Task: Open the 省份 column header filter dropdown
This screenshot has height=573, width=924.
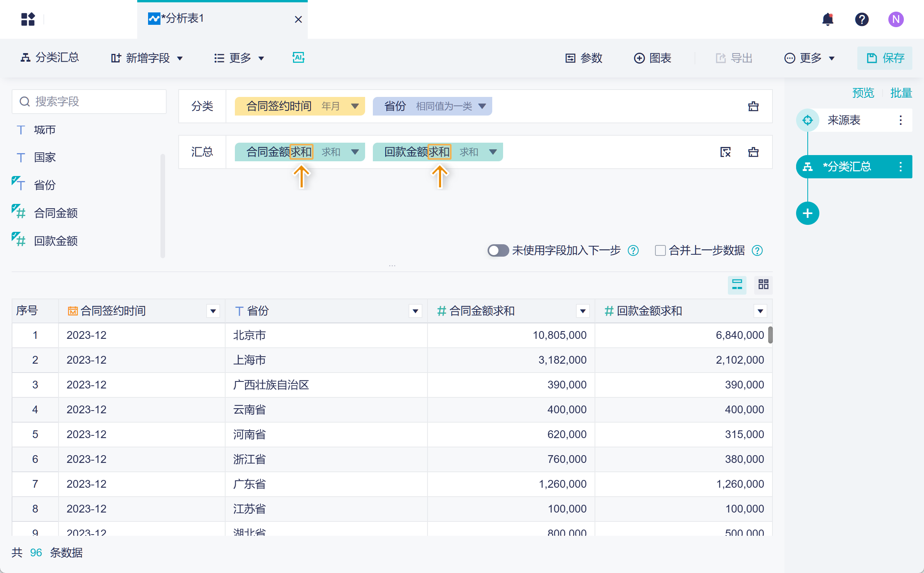Action: pyautogui.click(x=415, y=311)
